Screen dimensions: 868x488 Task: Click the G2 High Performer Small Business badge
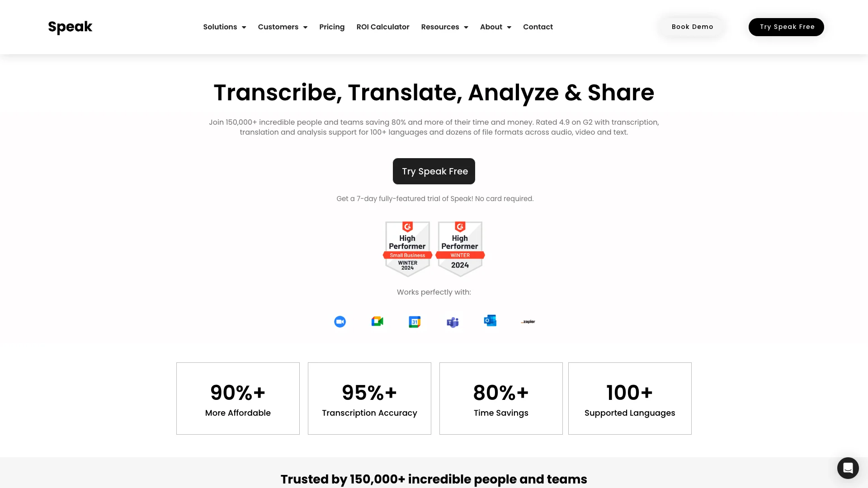tap(407, 247)
